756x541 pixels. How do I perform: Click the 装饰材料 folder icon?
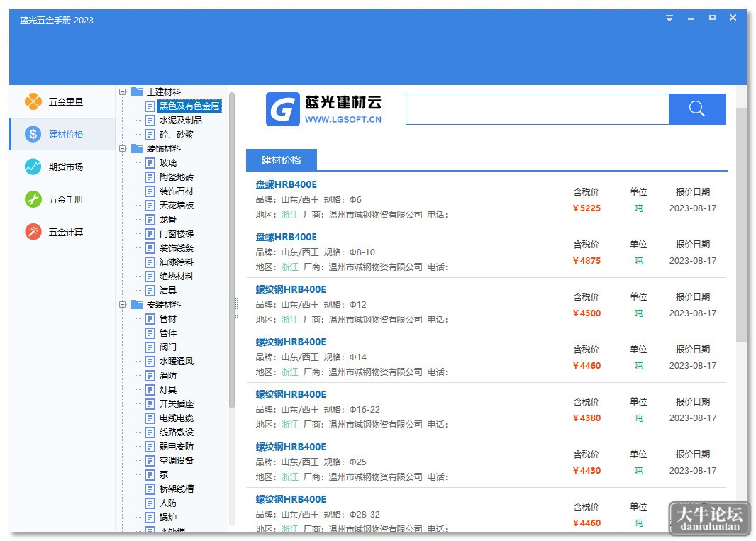pos(137,148)
